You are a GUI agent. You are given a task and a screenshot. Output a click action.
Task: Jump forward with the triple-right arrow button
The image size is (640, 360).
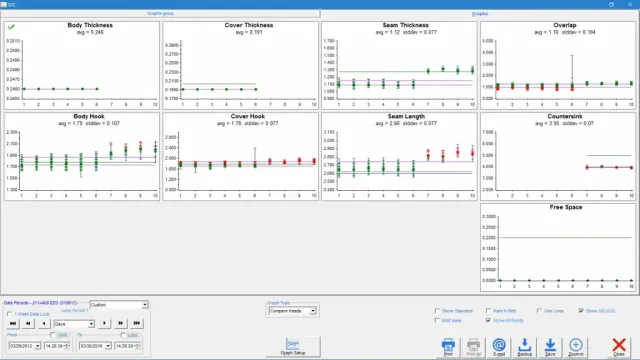coord(137,323)
